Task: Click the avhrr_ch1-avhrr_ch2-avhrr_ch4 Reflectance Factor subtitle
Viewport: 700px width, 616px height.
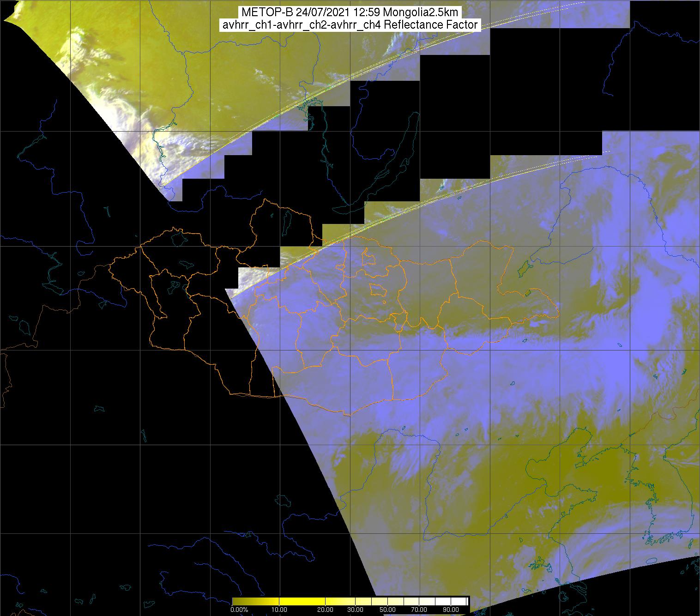Action: pos(350,25)
